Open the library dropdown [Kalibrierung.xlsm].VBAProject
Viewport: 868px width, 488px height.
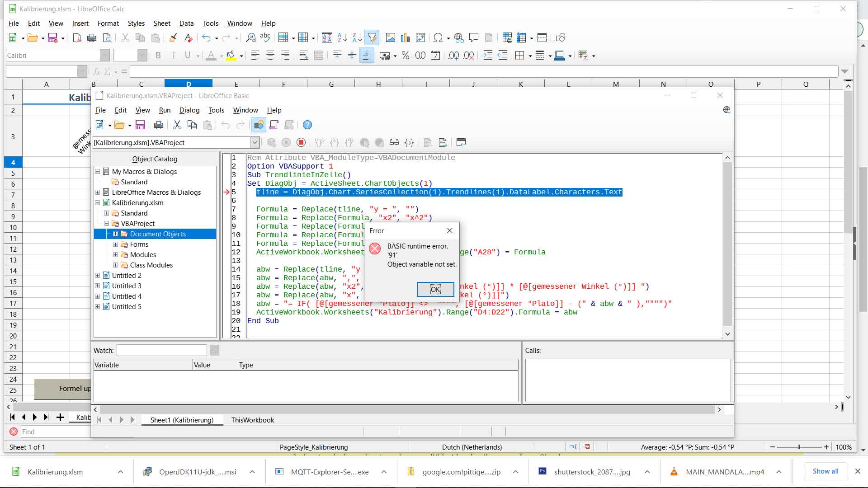coord(255,143)
